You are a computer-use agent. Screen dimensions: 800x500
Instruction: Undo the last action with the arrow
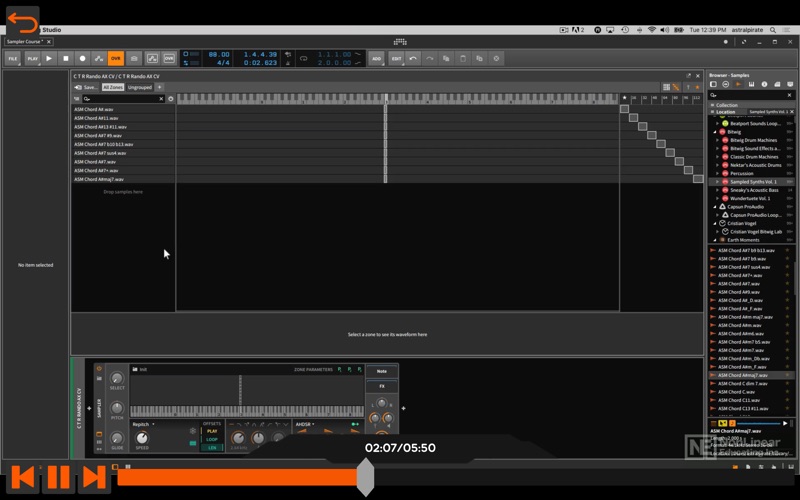click(x=413, y=59)
